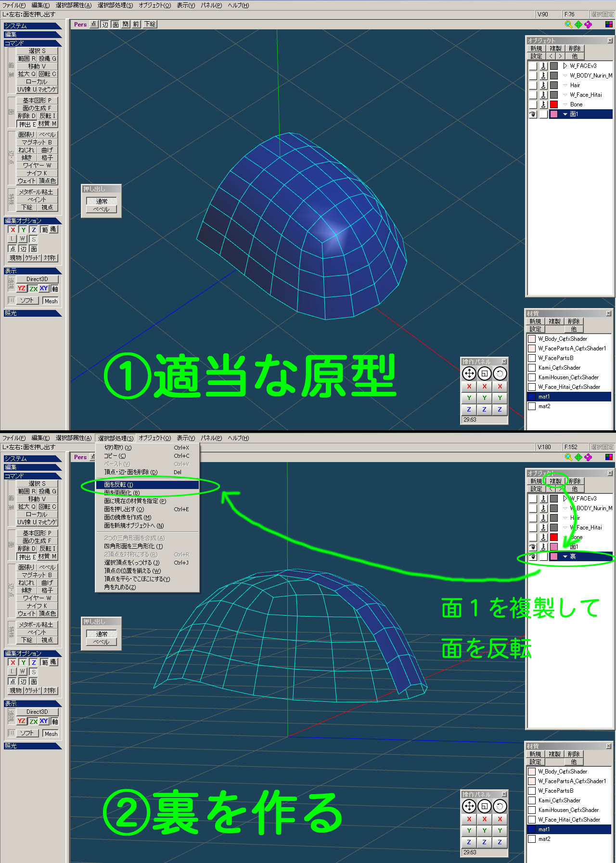The image size is (616, 863).
Task: Click the rotate handle icon in the step ② 操作パネル
Action: tap(500, 806)
